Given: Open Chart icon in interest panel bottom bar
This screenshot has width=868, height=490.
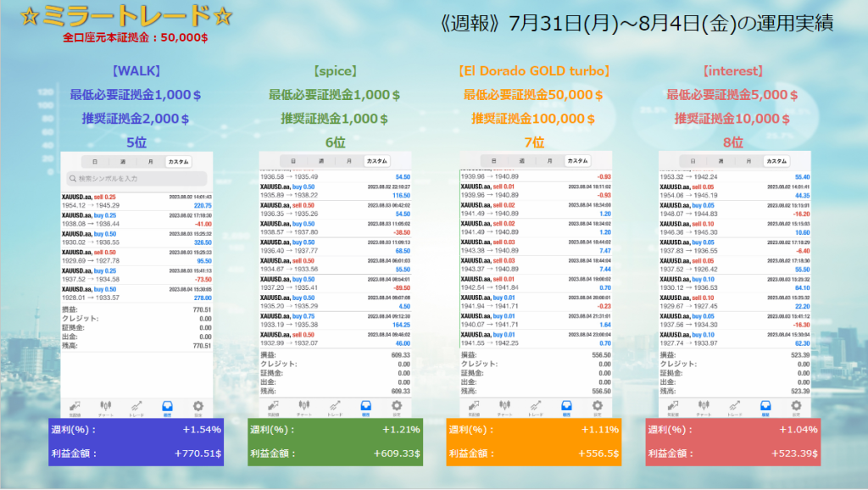Looking at the screenshot, I should (x=704, y=407).
